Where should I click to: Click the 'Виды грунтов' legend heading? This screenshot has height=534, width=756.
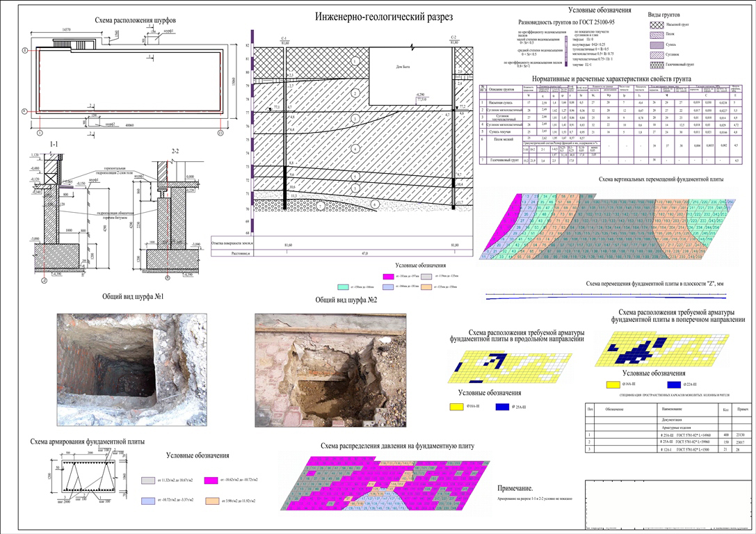point(664,15)
